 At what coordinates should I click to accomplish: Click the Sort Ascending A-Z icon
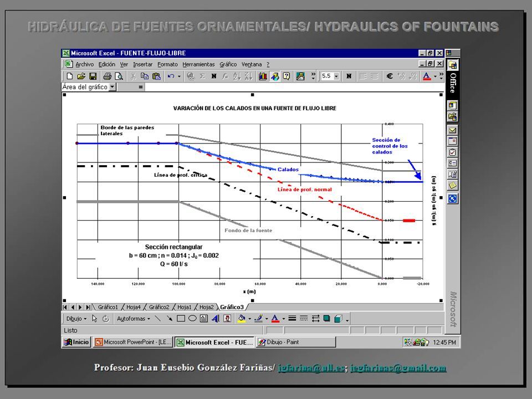tap(237, 76)
